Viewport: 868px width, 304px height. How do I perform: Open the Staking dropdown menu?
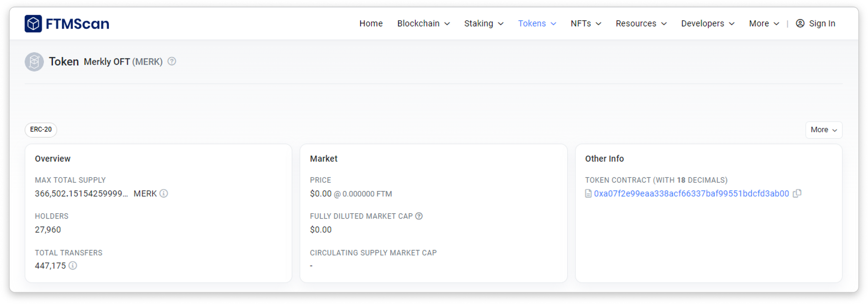(484, 23)
